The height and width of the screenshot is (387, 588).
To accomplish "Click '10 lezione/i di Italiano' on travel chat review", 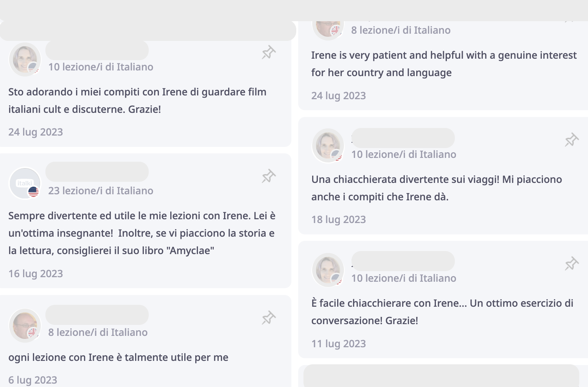I will 404,154.
